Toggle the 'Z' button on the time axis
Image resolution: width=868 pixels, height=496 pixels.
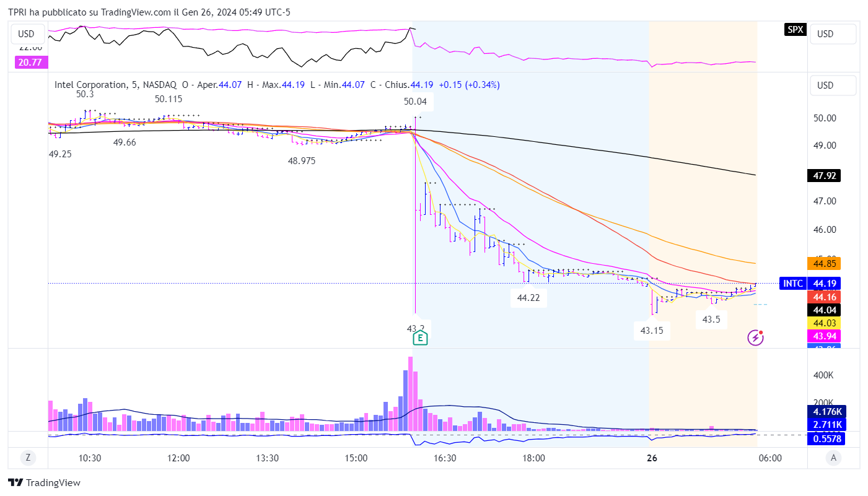point(28,458)
